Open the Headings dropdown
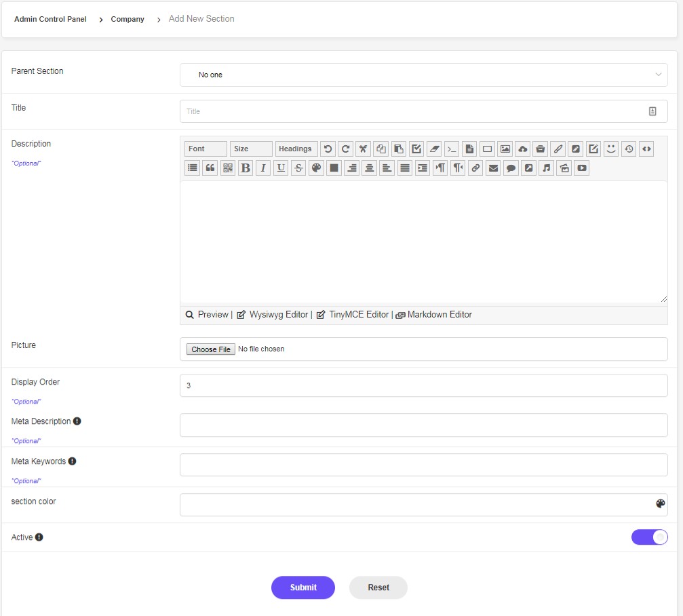This screenshot has width=683, height=616. pos(296,149)
